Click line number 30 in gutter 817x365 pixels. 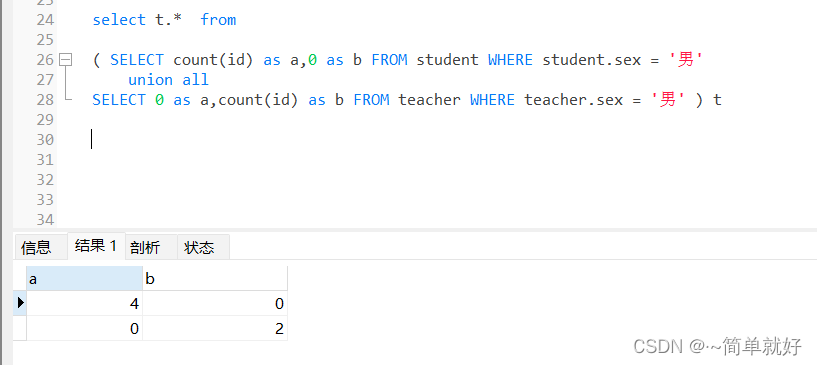click(45, 140)
